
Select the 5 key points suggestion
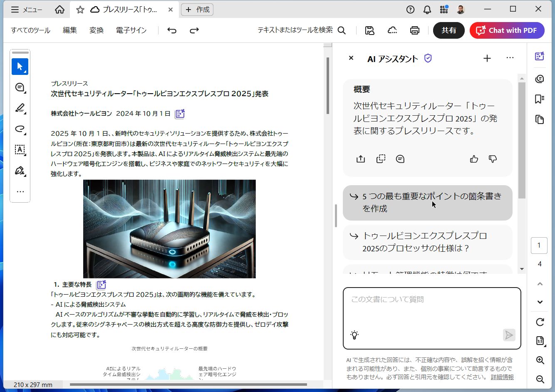427,202
